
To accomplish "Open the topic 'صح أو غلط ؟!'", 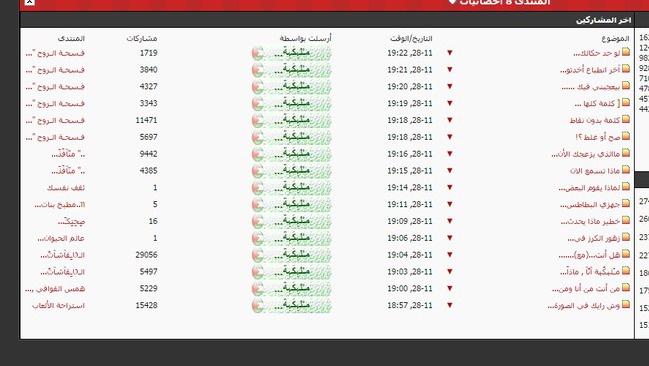I will [598, 137].
